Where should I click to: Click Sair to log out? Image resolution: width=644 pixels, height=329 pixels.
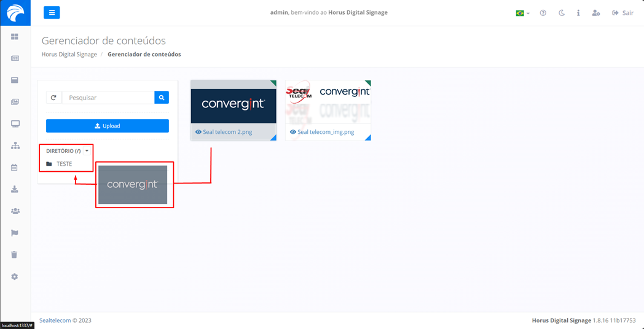pyautogui.click(x=622, y=13)
